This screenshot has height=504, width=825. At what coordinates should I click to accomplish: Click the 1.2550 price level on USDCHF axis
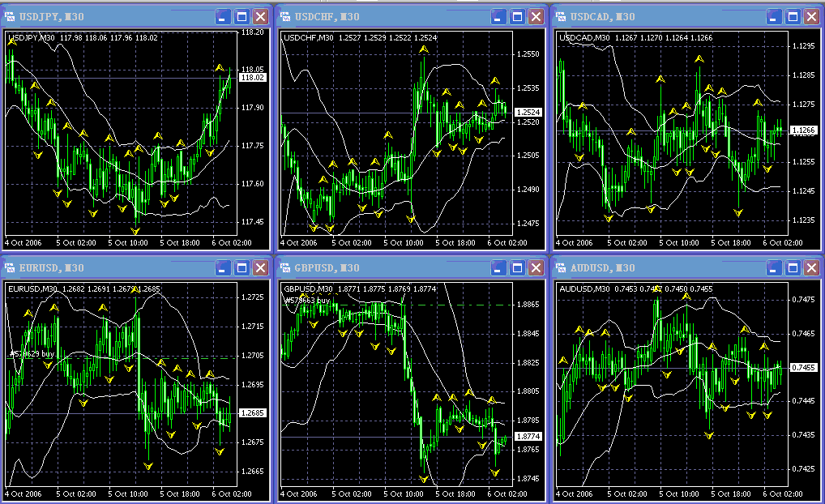(528, 54)
